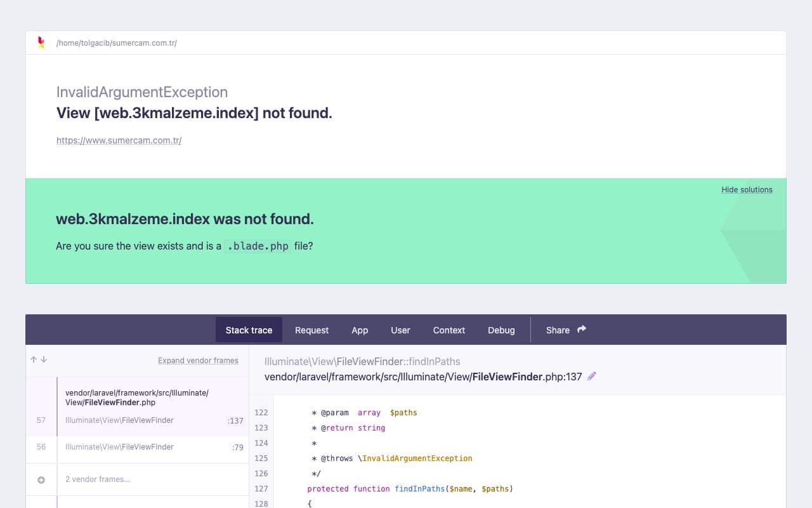Click the down arrow frame navigation icon
This screenshot has height=508, width=812.
click(x=44, y=359)
